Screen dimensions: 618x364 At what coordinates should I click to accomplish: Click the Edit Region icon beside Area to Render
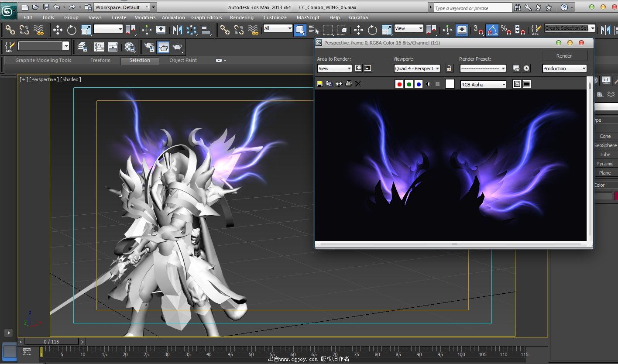click(x=358, y=68)
